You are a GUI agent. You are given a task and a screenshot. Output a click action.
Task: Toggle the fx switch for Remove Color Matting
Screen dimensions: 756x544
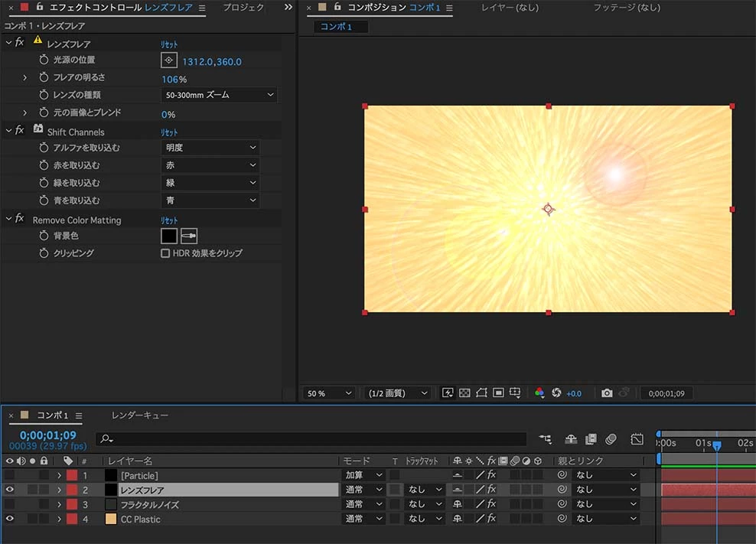[19, 219]
